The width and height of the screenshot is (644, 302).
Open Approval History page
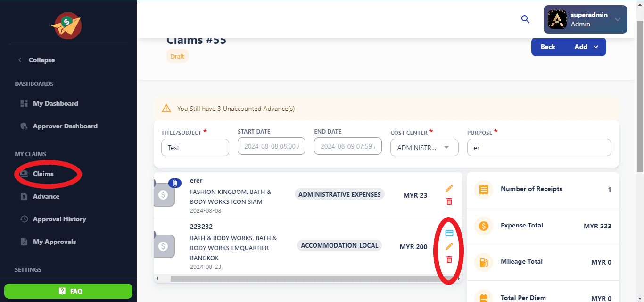(59, 219)
